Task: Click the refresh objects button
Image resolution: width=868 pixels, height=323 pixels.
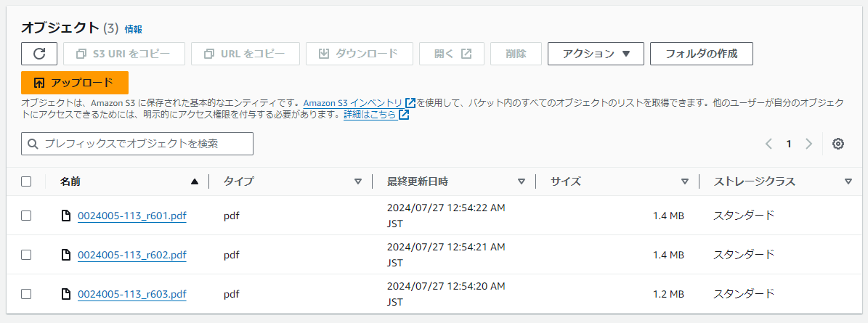Action: 39,54
